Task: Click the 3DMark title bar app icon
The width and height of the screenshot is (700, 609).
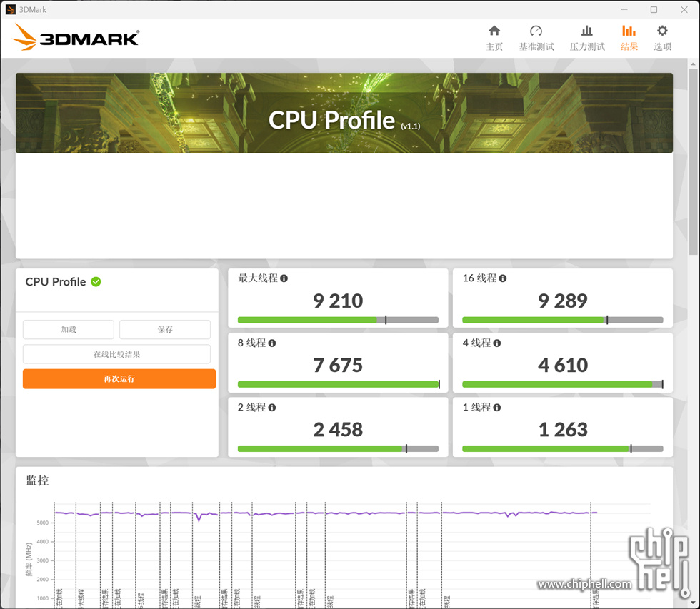Action: tap(10, 9)
